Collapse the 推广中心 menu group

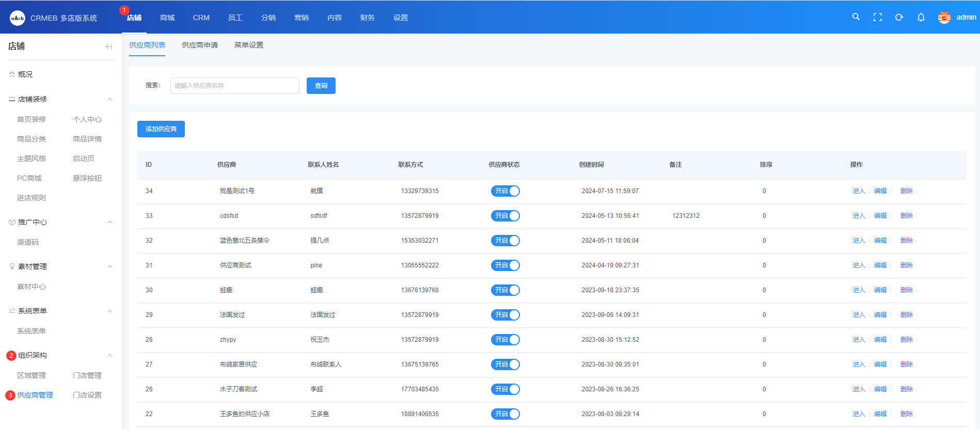(109, 222)
